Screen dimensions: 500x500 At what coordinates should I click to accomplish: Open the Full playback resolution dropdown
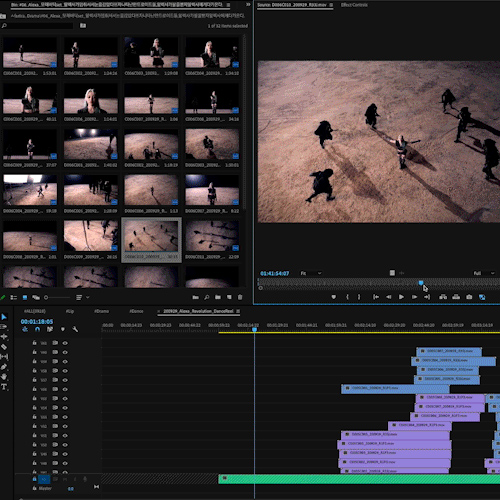coord(484,273)
